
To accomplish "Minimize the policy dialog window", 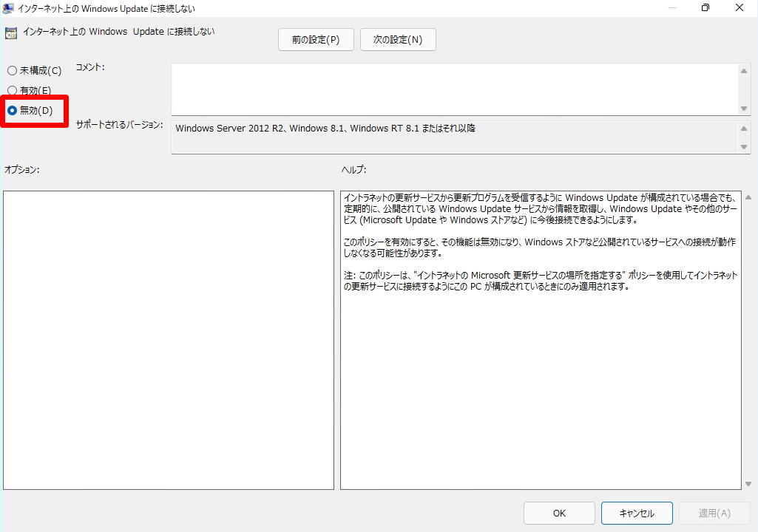I will pyautogui.click(x=672, y=7).
